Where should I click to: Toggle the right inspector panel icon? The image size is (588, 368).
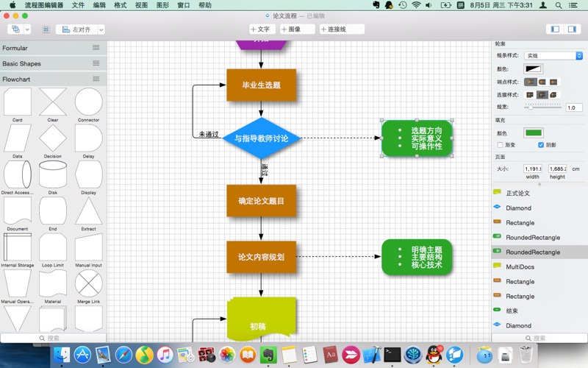point(572,29)
